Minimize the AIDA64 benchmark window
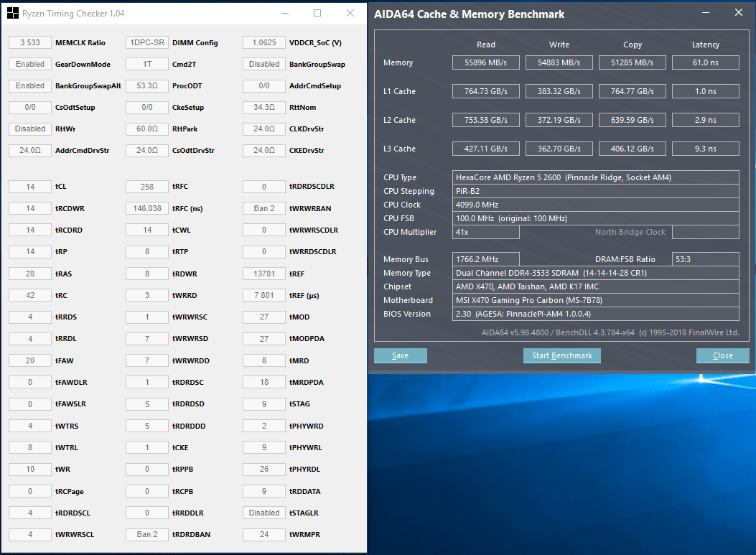 point(706,13)
